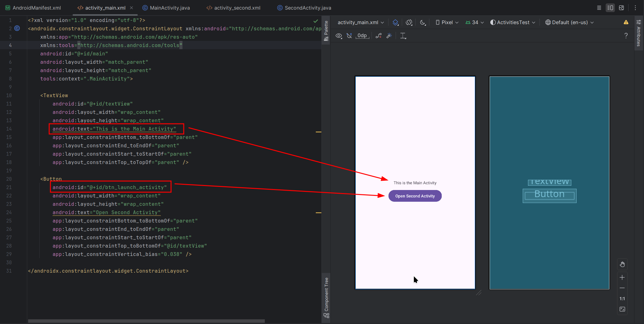
Task: Switch editor to Split view
Action: 610,8
